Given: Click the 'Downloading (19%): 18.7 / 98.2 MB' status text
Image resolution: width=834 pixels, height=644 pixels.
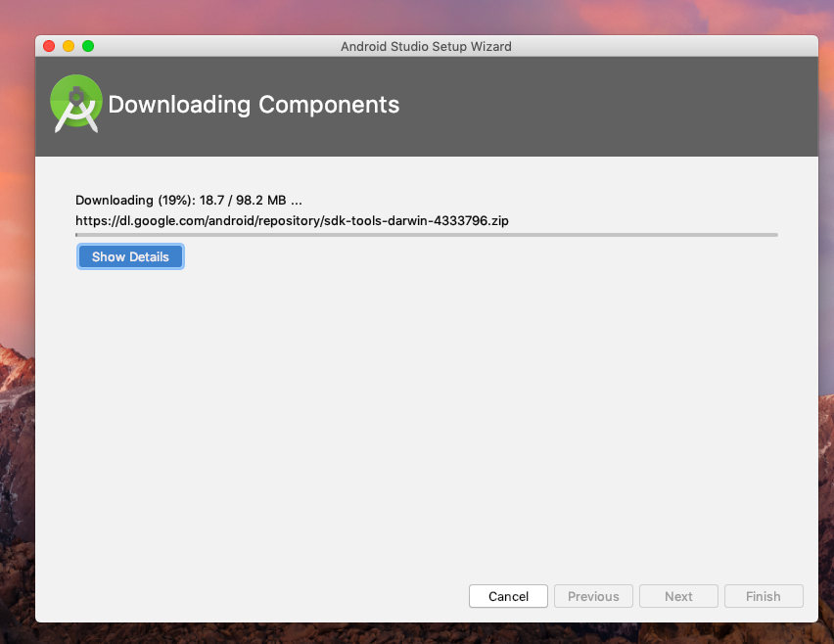Looking at the screenshot, I should (189, 201).
